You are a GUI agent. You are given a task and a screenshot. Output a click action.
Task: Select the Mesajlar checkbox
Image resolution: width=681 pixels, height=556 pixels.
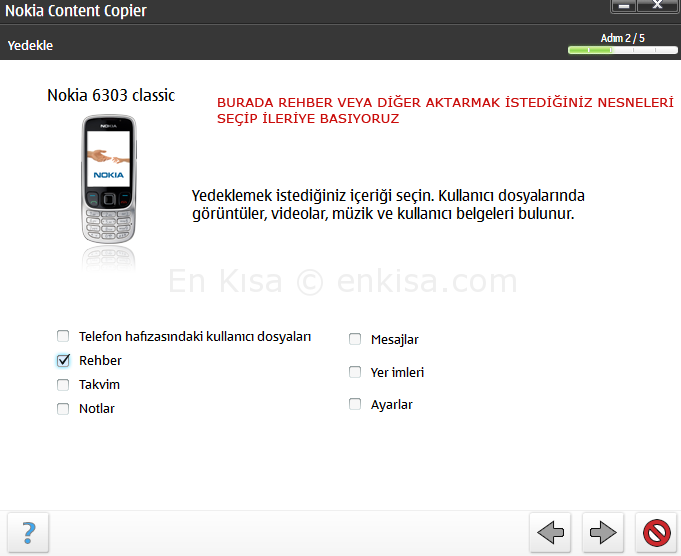click(355, 339)
